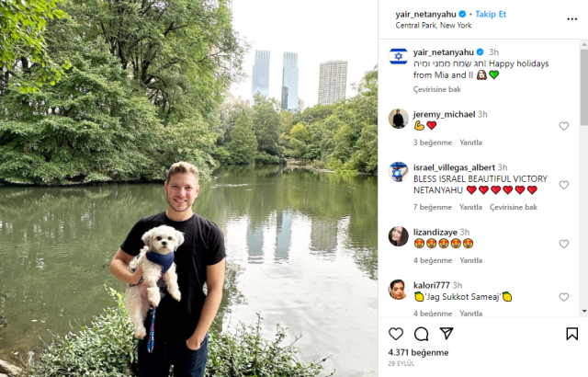Screen dimensions: 588x377
Task: View 7 beğenme likes on comment
Action: click(x=433, y=207)
